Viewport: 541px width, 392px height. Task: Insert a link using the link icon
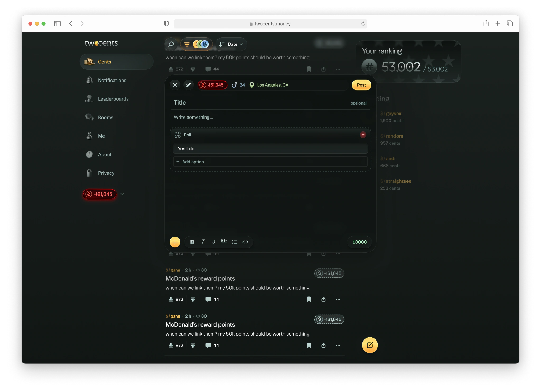point(245,242)
